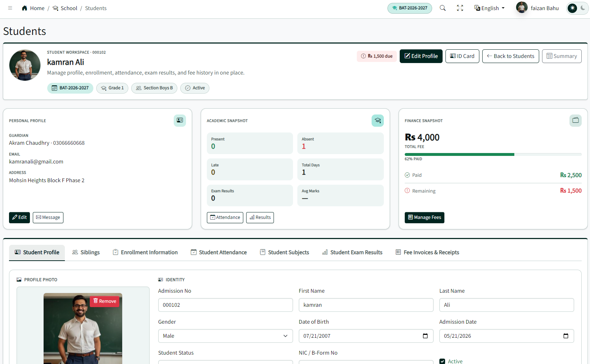Click guardian Akram Chaudhry phone text
The width and height of the screenshot is (590, 364).
click(47, 143)
